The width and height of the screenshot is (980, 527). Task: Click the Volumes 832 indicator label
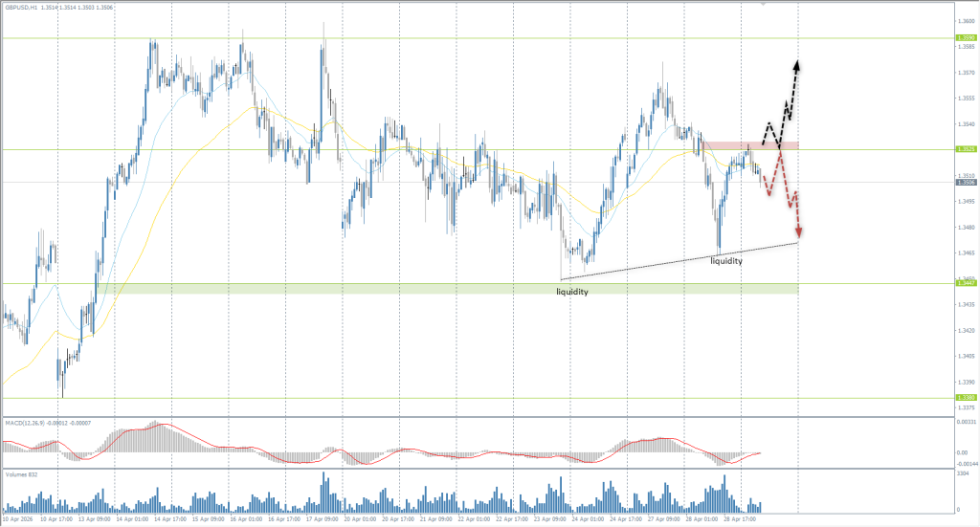21,475
